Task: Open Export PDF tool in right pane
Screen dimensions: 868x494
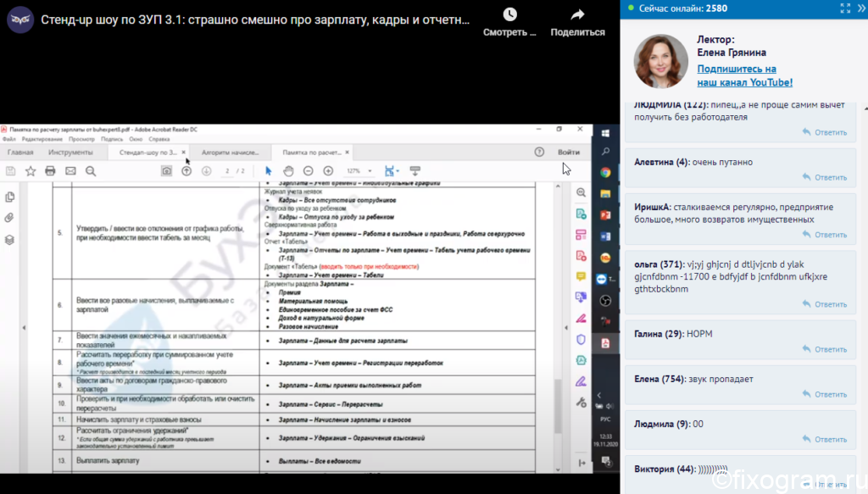Action: point(581,214)
